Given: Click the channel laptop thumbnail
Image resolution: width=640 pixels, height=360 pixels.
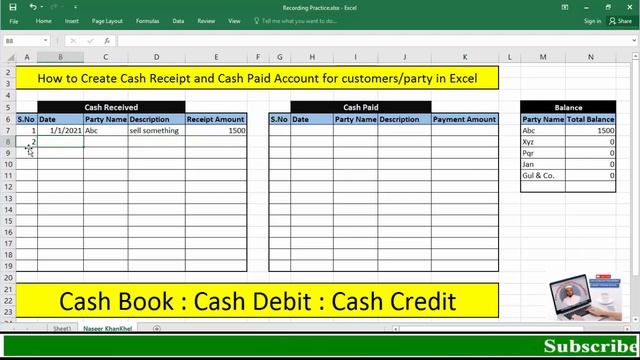Looking at the screenshot, I should point(586,298).
